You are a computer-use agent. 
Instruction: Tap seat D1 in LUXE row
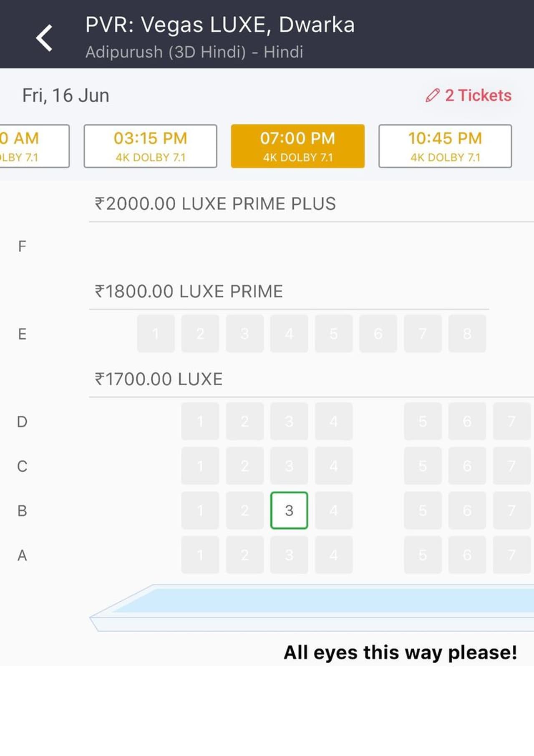(200, 421)
